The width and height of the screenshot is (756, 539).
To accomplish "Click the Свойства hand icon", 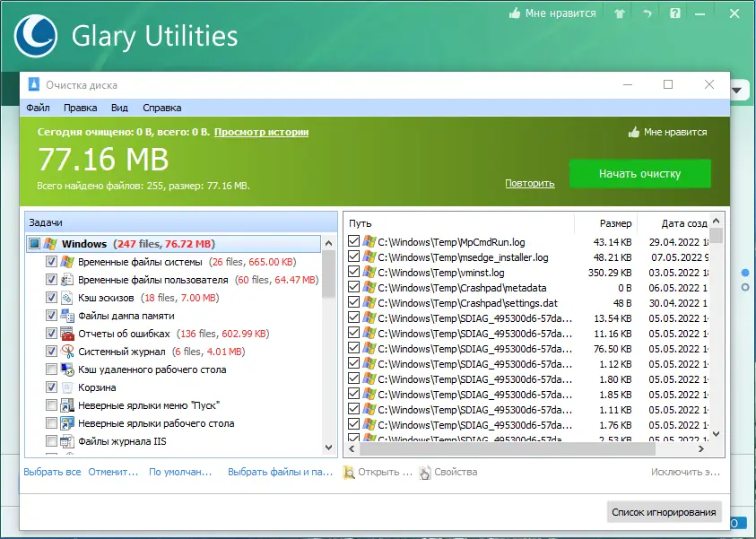I will pos(425,473).
